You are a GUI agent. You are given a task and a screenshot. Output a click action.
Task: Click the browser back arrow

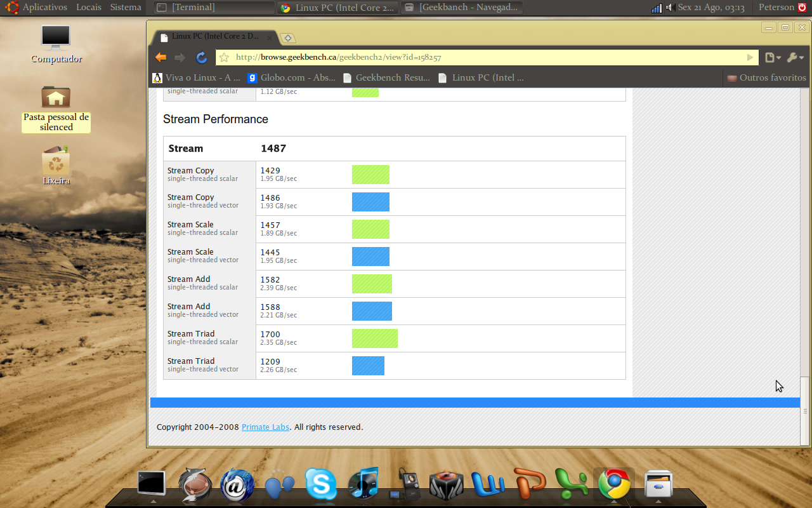(161, 57)
